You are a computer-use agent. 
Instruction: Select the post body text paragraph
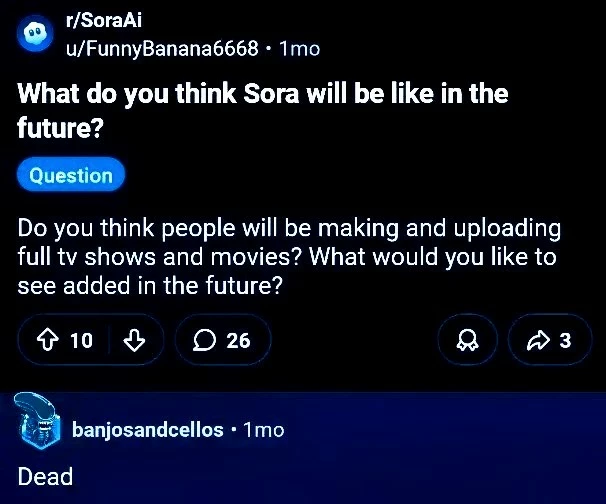(289, 257)
